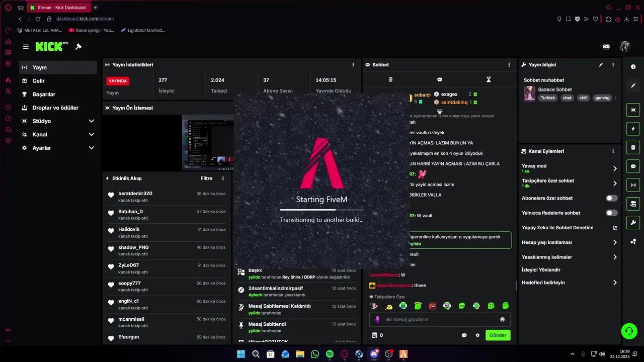This screenshot has height=362, width=644.
Task: Open Takipçilere özel sohbet options arrow
Action: click(x=615, y=183)
